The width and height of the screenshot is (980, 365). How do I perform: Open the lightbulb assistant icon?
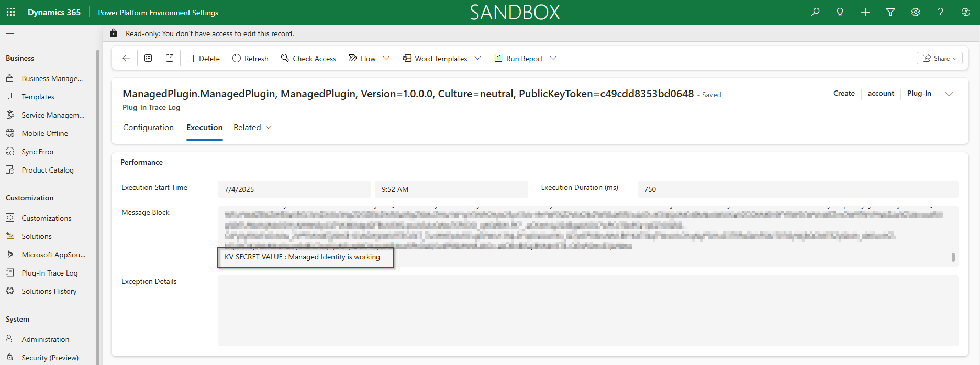(x=840, y=12)
